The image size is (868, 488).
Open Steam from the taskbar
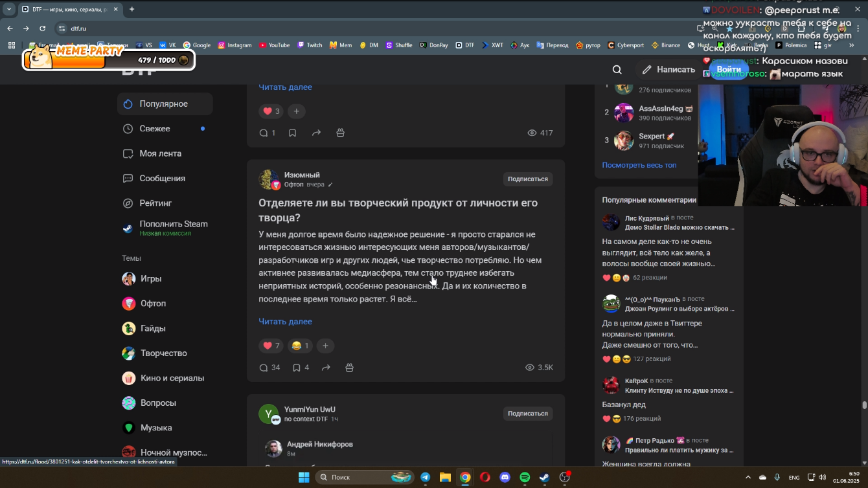click(x=545, y=478)
